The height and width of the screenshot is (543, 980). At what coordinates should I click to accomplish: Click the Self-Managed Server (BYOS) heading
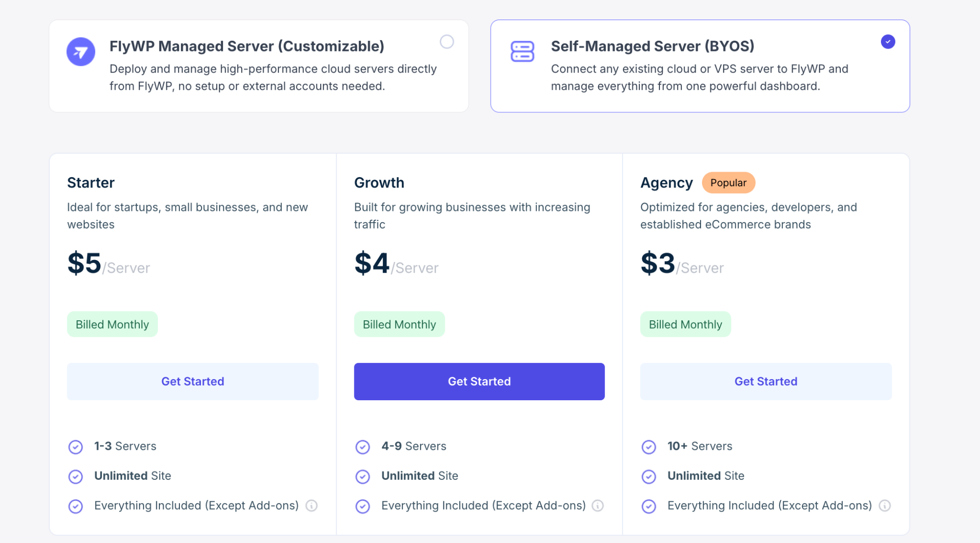pyautogui.click(x=652, y=46)
